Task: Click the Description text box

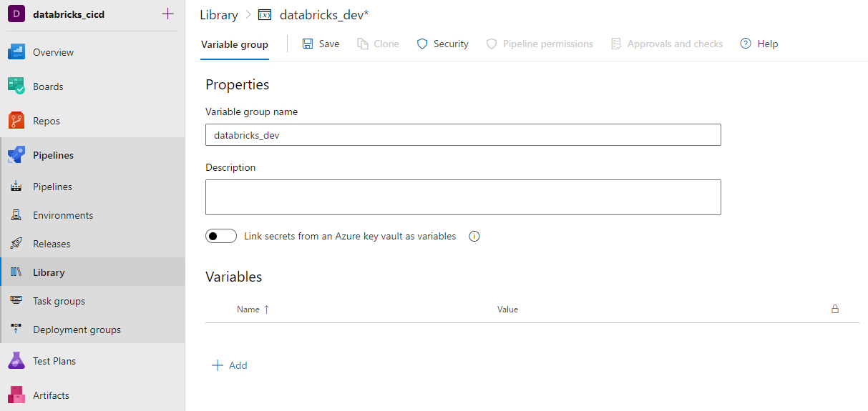Action: [x=463, y=197]
